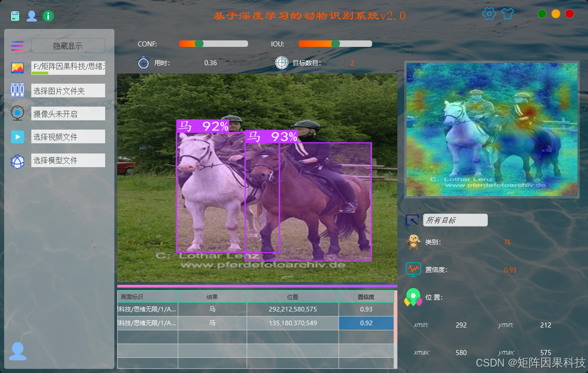Click the CONF threshold slider handle
Viewport: 588px width, 373px height.
tap(199, 44)
